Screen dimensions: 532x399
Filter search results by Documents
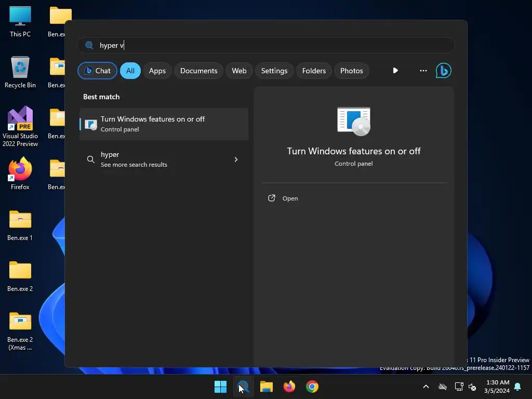pyautogui.click(x=198, y=71)
